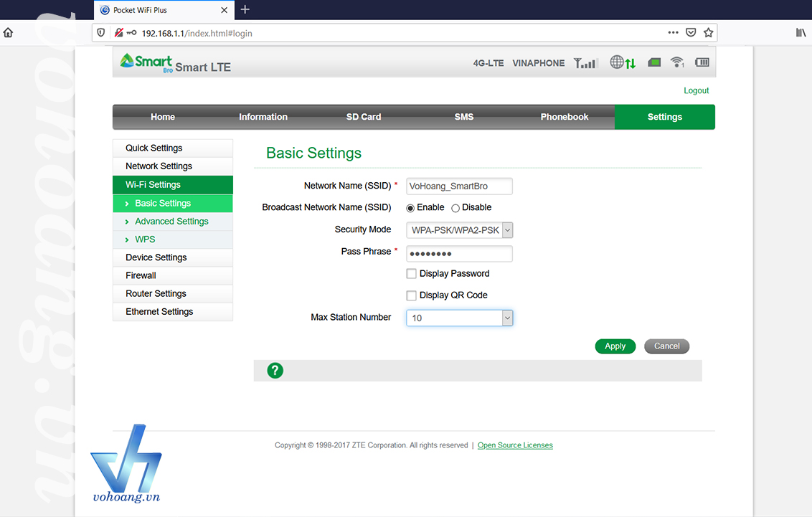This screenshot has width=812, height=517.
Task: Click the Basic Settings page heading
Action: coord(313,153)
